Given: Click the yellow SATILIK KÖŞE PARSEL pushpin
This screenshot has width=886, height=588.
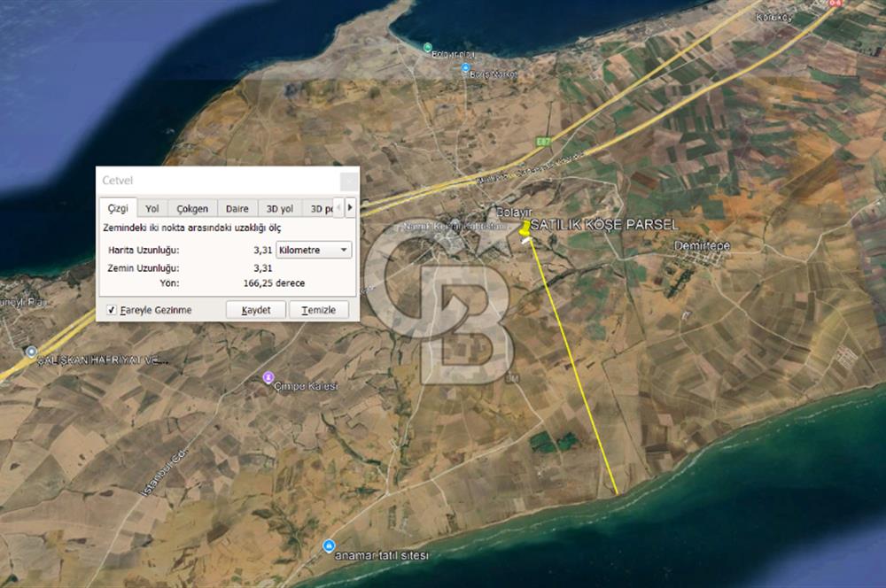Looking at the screenshot, I should click(x=525, y=228).
